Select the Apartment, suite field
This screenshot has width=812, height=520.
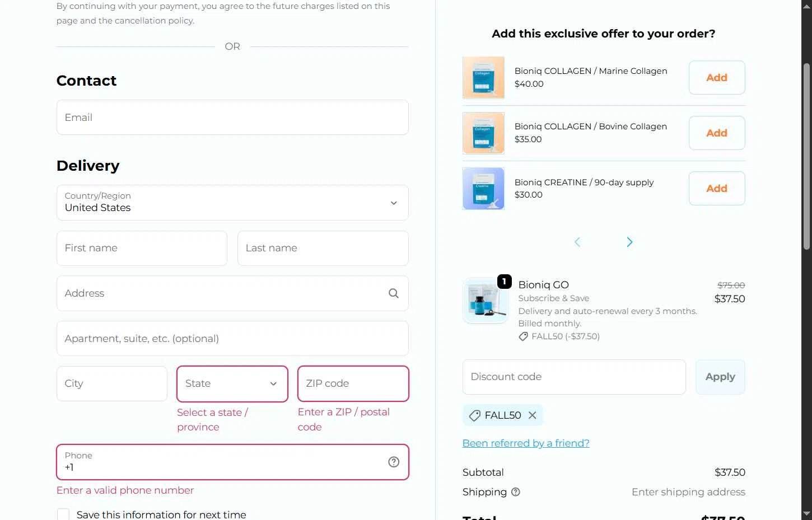coord(232,339)
